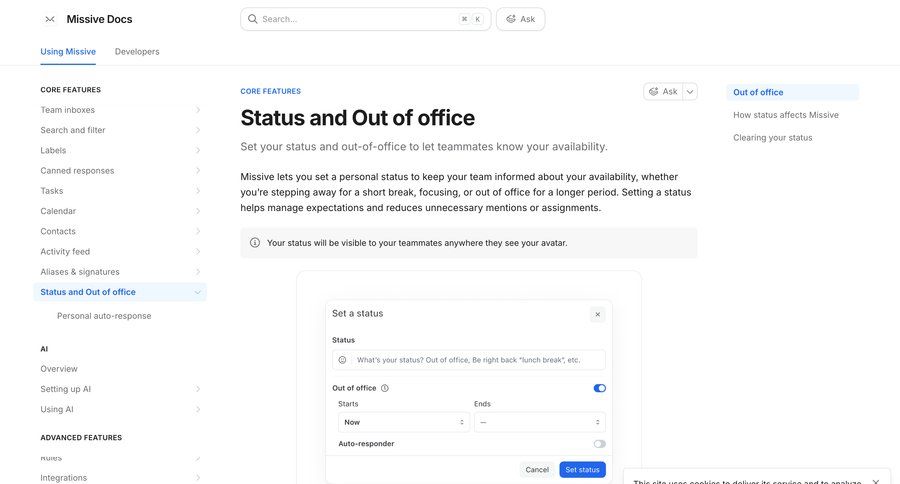Expand the Integrations chevron
Screen dimensions: 900x484
point(197,478)
